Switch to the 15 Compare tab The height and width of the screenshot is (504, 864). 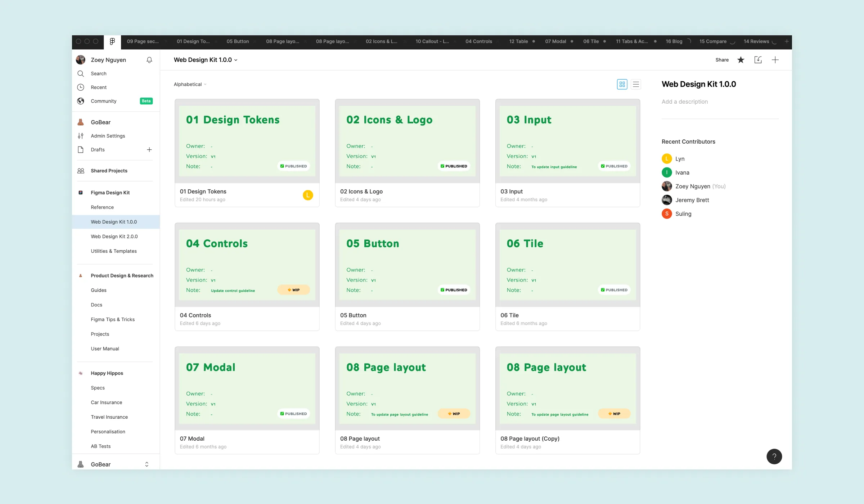[713, 41]
